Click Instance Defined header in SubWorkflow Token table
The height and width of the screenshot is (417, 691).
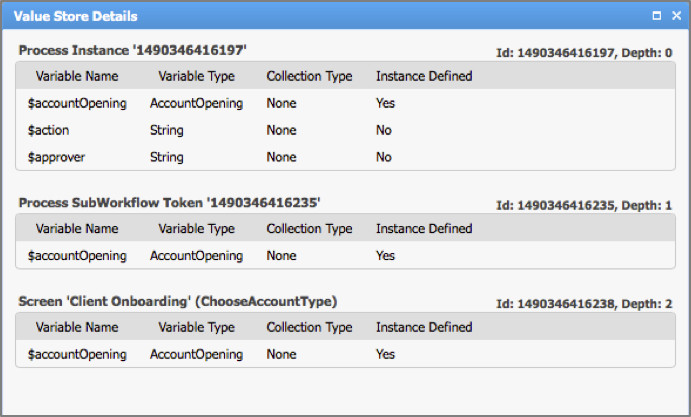[x=424, y=229]
